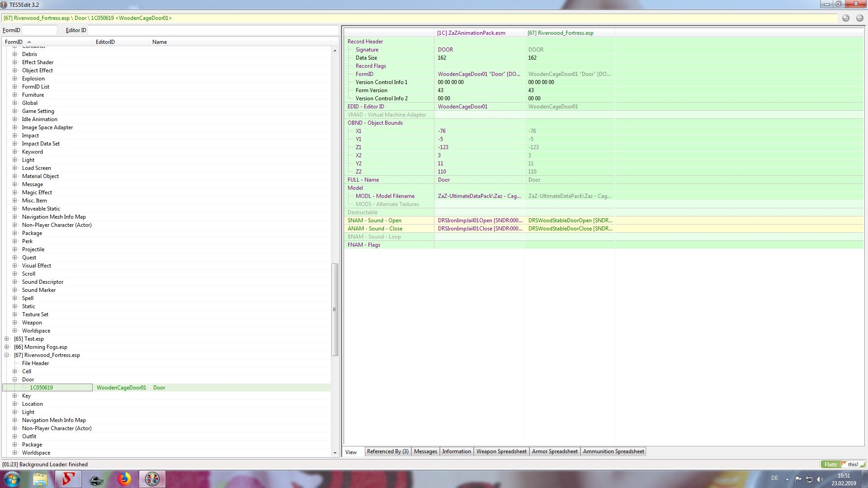This screenshot has width=868, height=488.
Task: Select the Weapon category in tree
Action: point(32,323)
